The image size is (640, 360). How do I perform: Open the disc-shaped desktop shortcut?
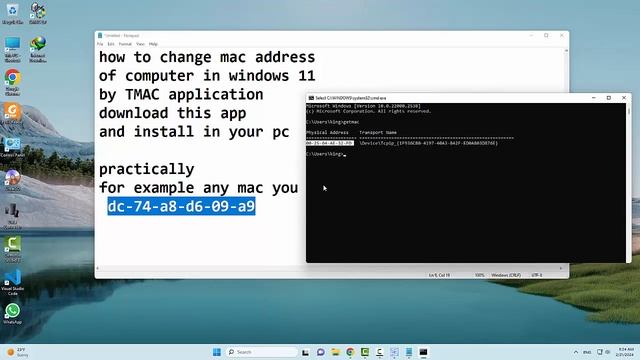click(12, 180)
